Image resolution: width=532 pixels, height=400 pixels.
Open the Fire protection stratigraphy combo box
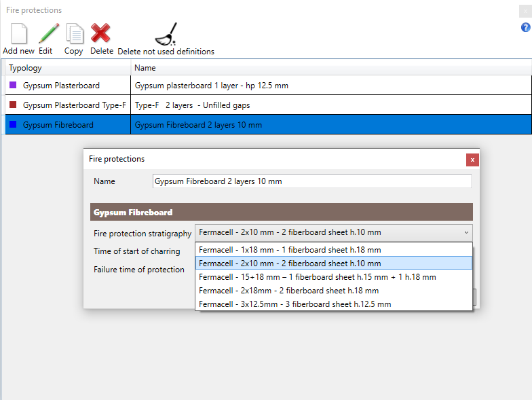[334, 232]
